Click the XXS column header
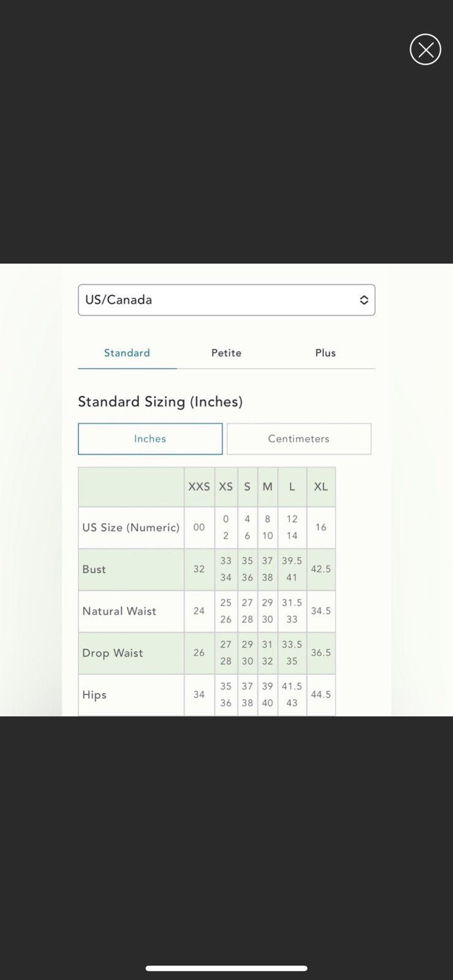The width and height of the screenshot is (453, 980). pos(199,487)
